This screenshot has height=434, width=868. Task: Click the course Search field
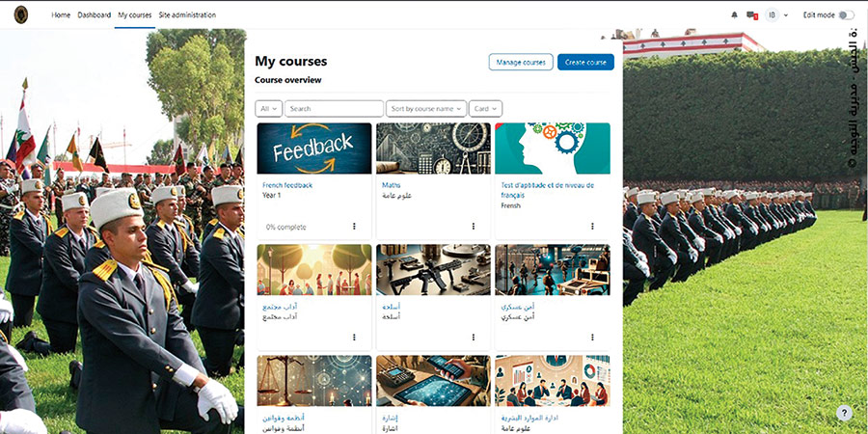[x=334, y=109]
